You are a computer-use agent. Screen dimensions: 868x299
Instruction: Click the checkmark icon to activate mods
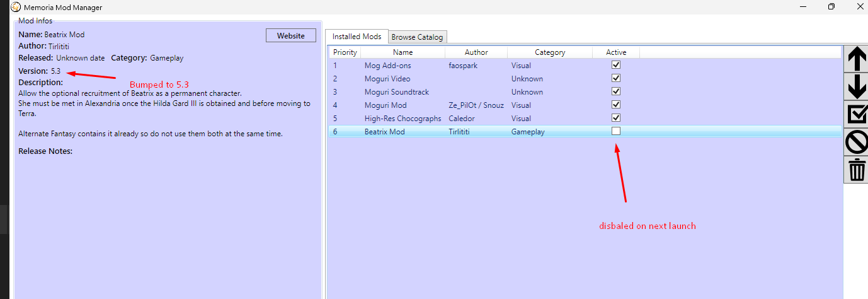click(x=857, y=114)
